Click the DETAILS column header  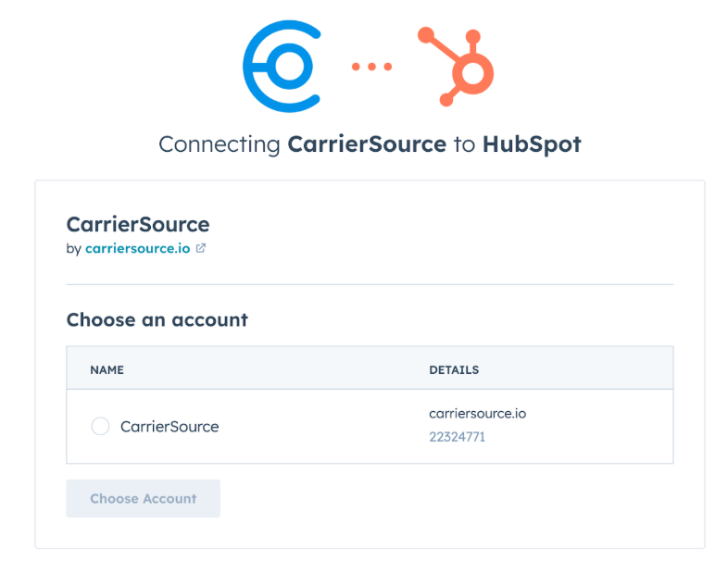[x=454, y=369]
